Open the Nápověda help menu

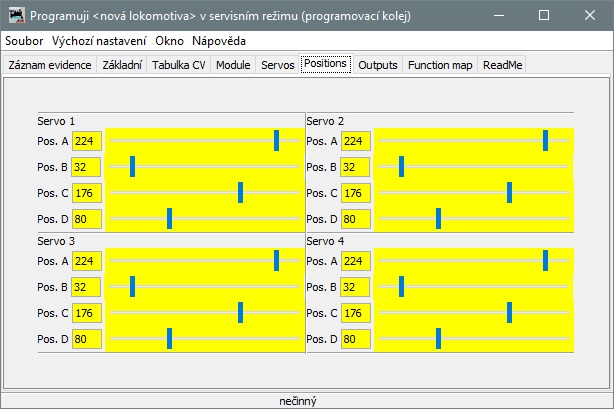point(219,41)
